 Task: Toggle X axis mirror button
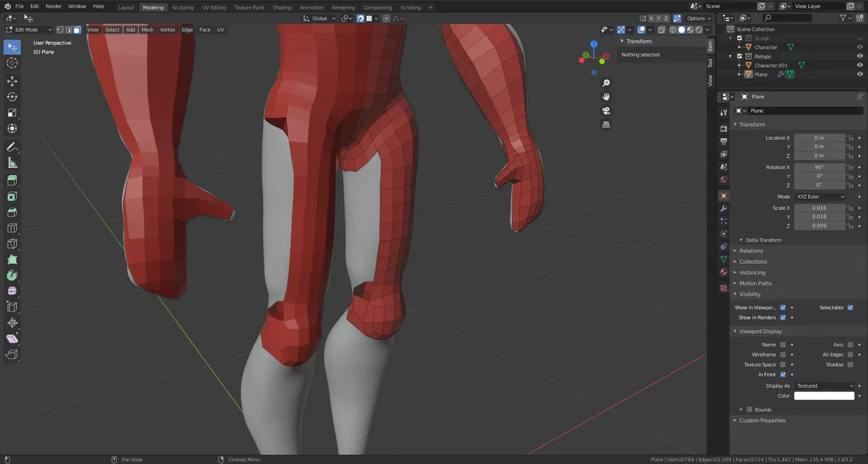point(652,18)
